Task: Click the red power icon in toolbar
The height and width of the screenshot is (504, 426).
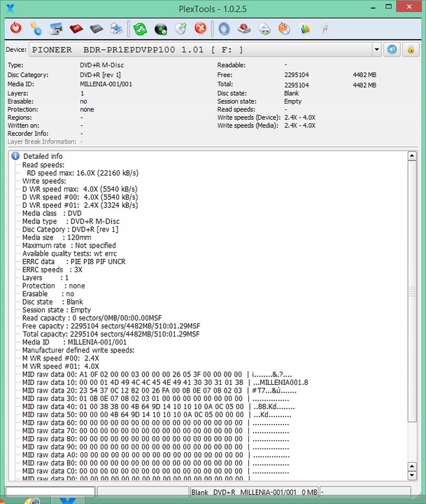Action: click(16, 29)
